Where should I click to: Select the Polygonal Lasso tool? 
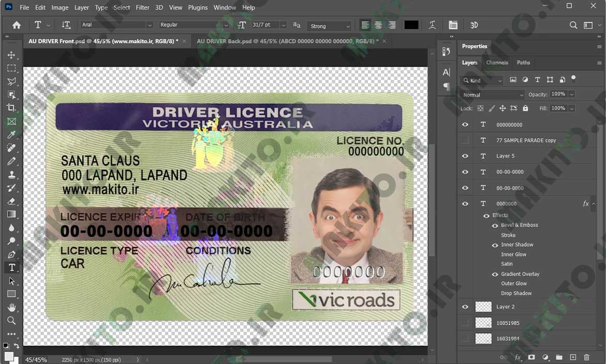point(11,82)
